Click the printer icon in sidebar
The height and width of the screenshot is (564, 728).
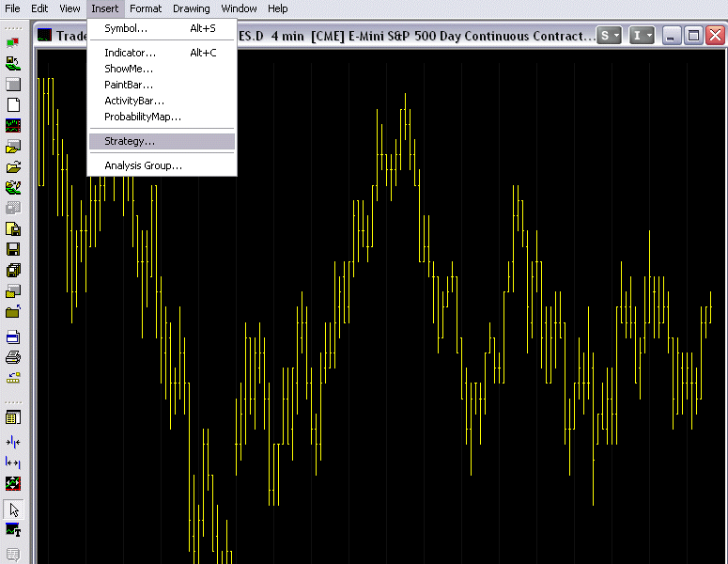(x=13, y=357)
